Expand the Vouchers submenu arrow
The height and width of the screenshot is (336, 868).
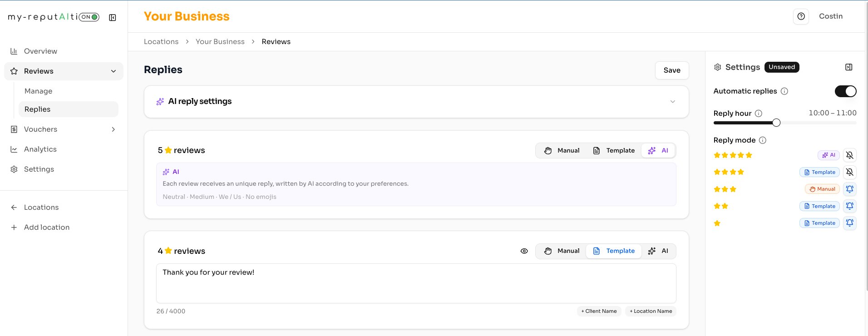coord(113,129)
